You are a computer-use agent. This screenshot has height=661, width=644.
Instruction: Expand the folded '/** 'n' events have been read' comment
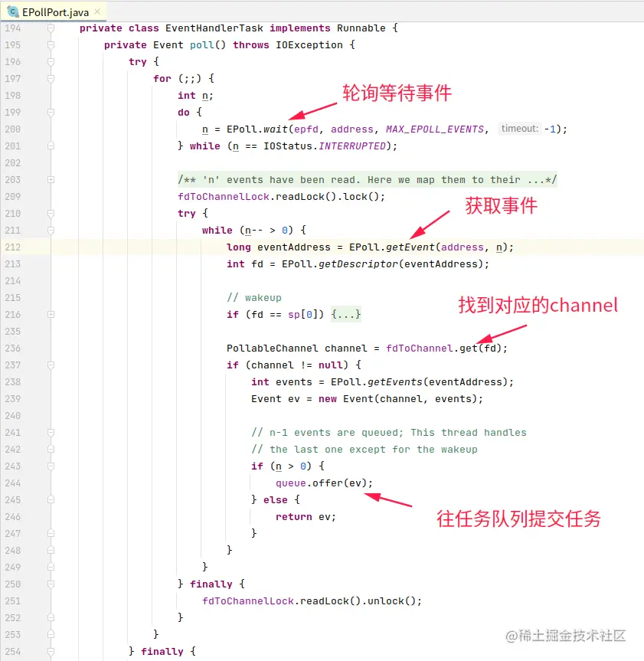point(368,180)
